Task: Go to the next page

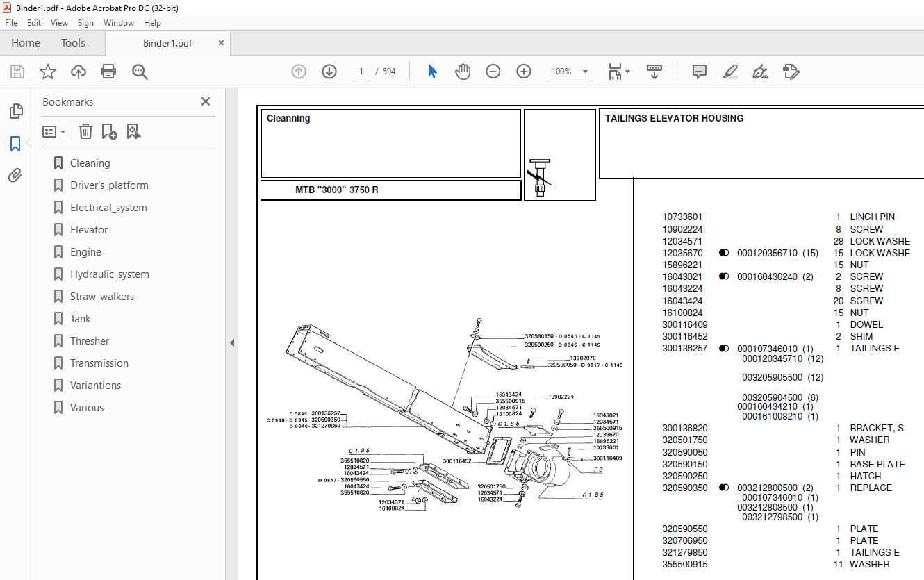Action: point(329,72)
